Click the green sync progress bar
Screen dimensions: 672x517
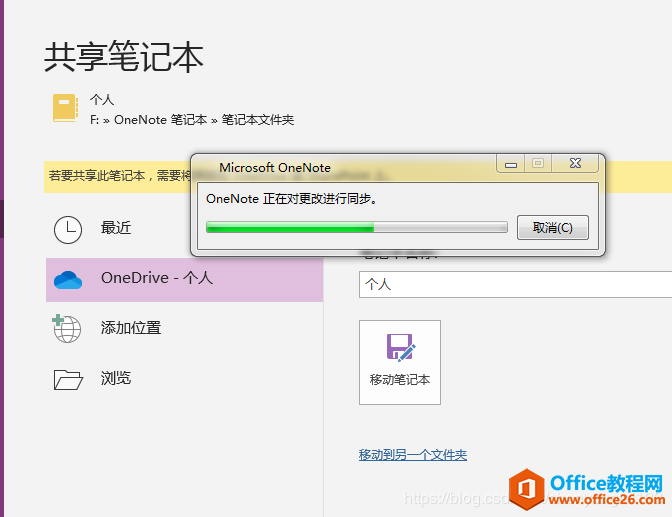[x=357, y=227]
